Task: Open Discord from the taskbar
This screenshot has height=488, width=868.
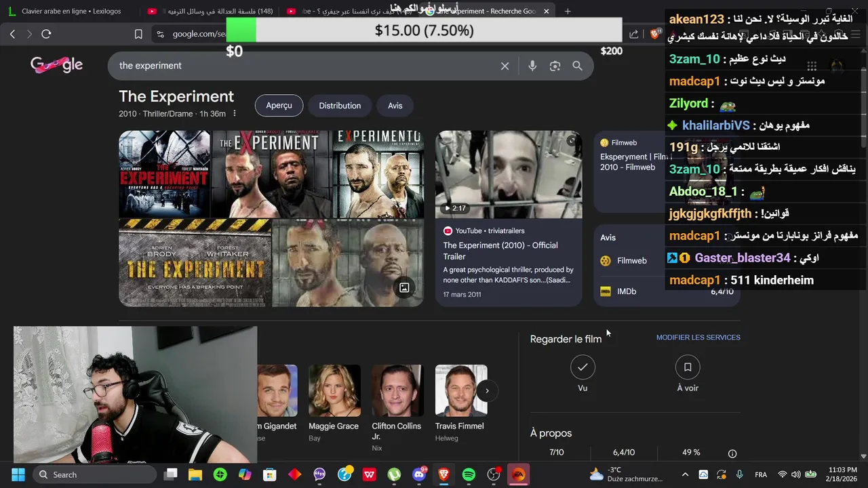Action: [419, 474]
